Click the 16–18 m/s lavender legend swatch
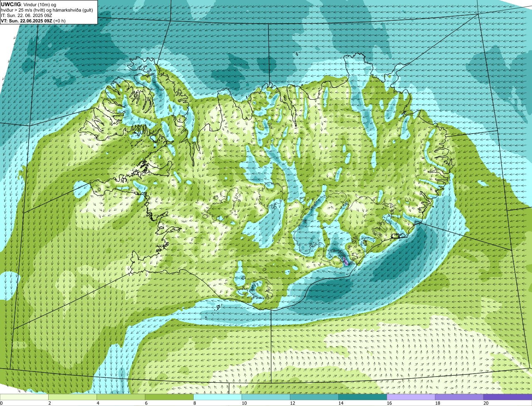This screenshot has height=406, width=532. pyautogui.click(x=411, y=397)
